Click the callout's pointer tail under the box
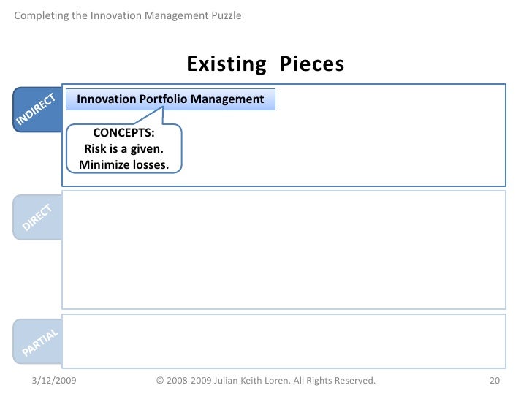Image resolution: width=532 pixels, height=399 pixels. [161, 117]
